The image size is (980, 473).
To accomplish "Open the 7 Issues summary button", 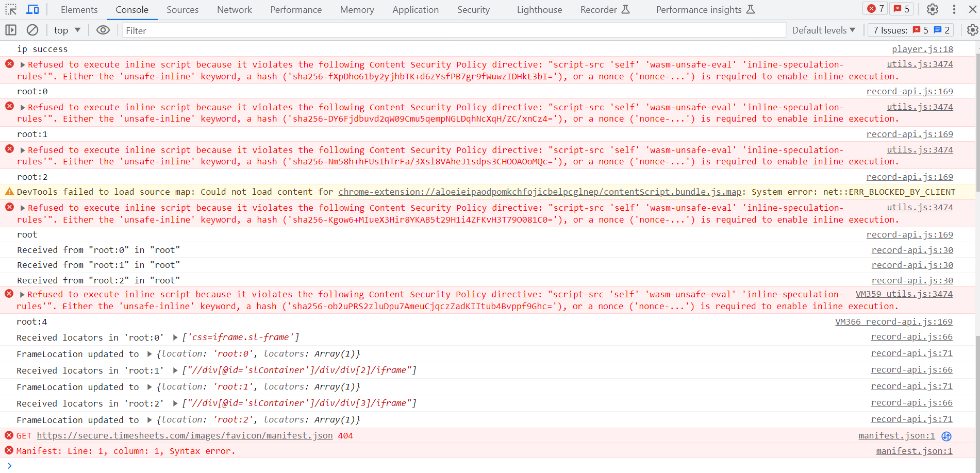I will (x=911, y=30).
